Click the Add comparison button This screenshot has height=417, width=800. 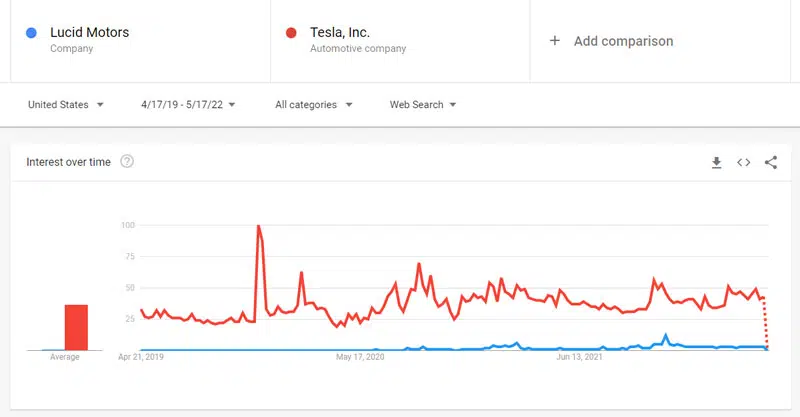point(623,41)
